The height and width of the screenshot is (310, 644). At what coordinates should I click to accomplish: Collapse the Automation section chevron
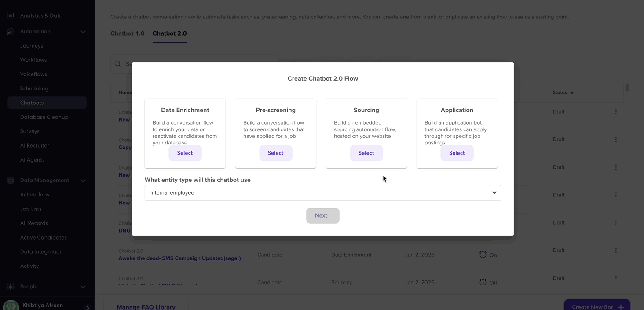point(83,32)
